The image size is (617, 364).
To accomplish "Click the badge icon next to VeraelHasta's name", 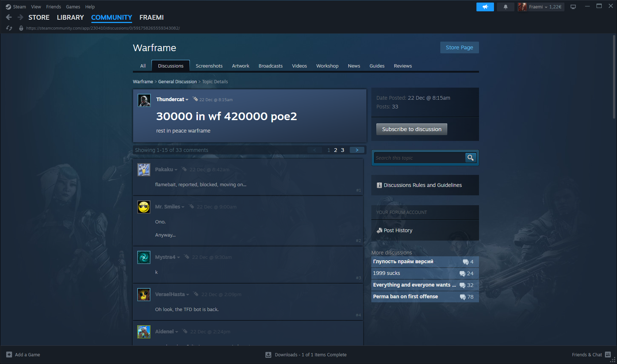I will (x=196, y=294).
